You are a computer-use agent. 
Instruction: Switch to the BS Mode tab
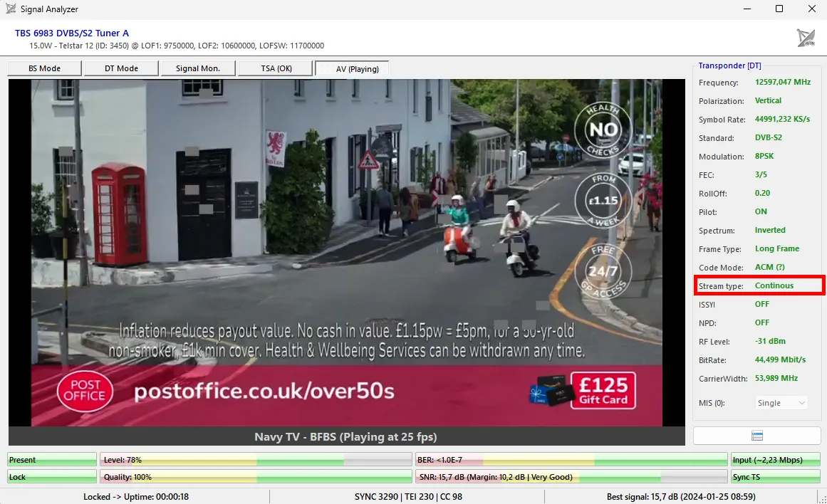pos(45,68)
